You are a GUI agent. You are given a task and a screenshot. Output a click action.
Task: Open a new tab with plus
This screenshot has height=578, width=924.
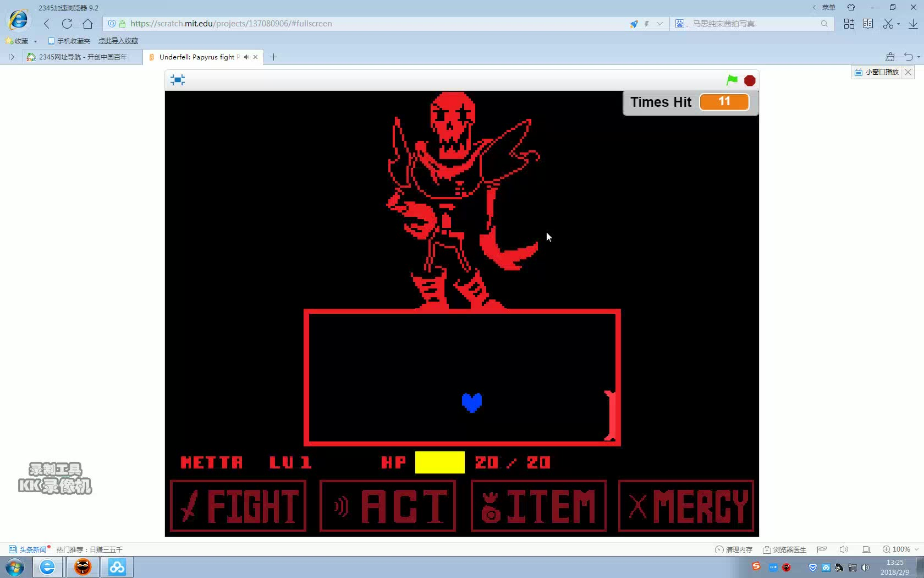(x=273, y=57)
